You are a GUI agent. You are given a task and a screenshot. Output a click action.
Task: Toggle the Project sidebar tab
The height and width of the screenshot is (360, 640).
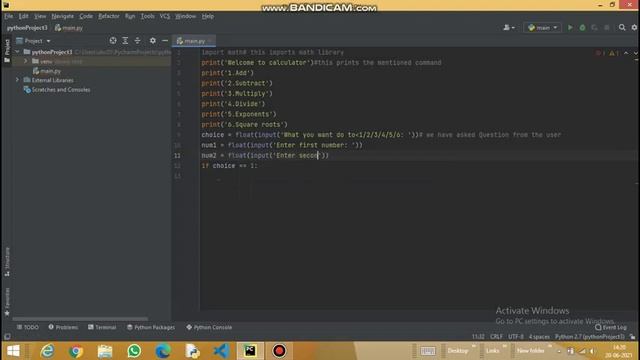tap(7, 50)
